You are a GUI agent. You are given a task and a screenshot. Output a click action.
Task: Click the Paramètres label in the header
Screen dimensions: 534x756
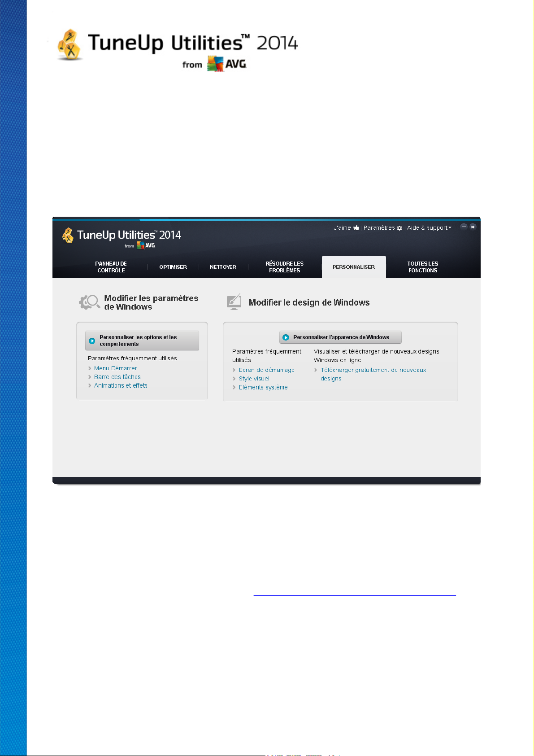379,228
